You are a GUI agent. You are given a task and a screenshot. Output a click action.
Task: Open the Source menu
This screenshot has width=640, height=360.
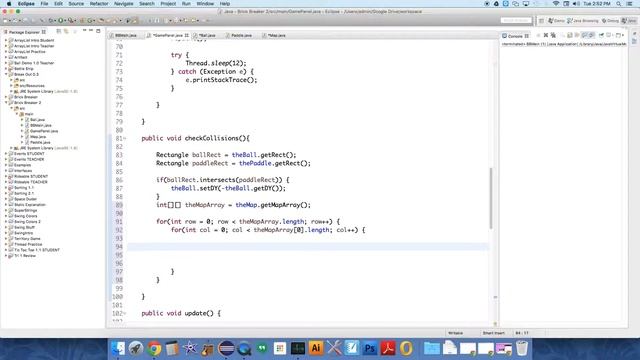pyautogui.click(x=76, y=4)
